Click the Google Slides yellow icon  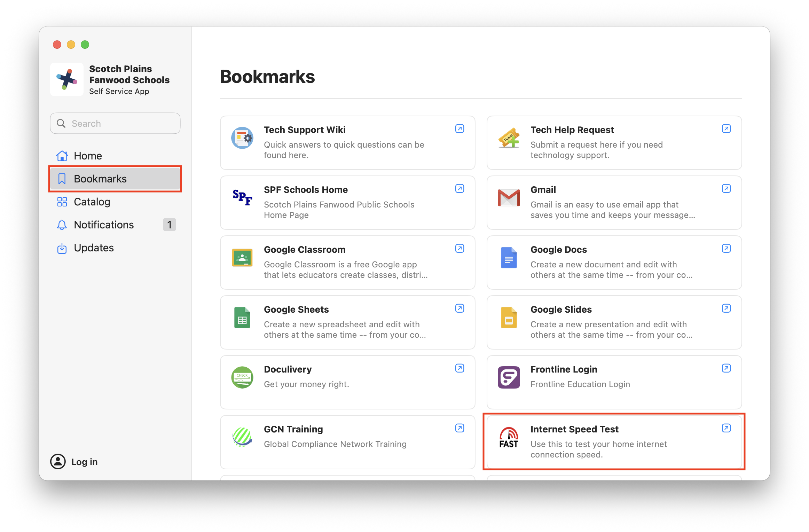pos(509,318)
